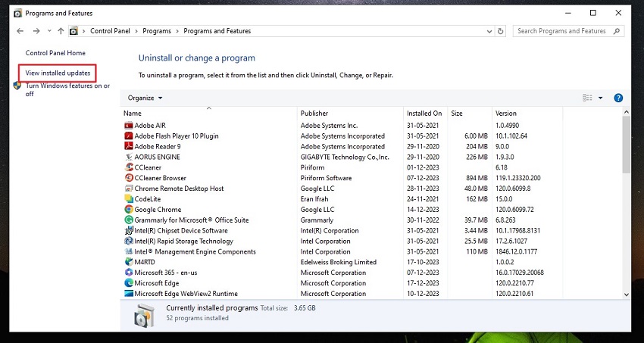
Task: Select version 119.1.23320.200 cell
Action: [518, 178]
